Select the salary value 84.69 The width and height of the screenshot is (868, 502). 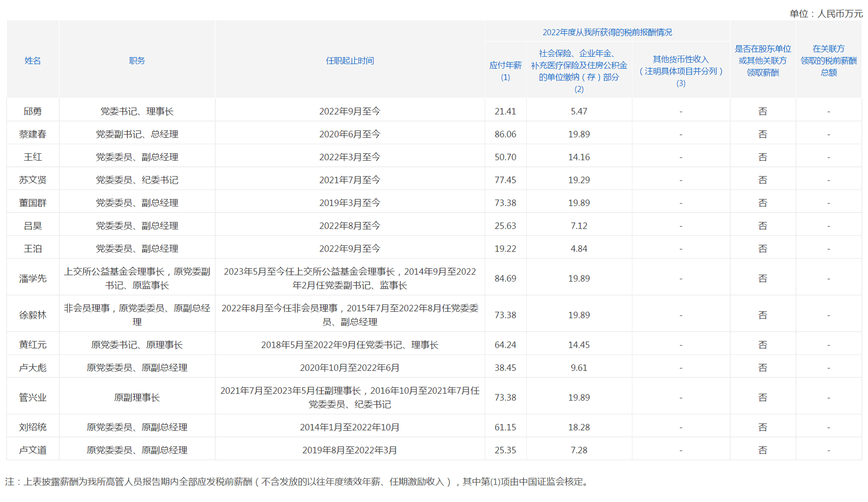coord(505,278)
